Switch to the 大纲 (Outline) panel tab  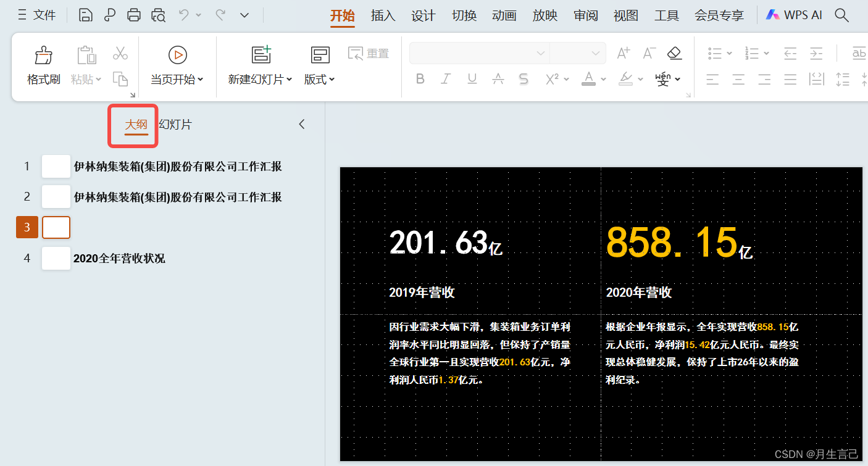point(136,125)
